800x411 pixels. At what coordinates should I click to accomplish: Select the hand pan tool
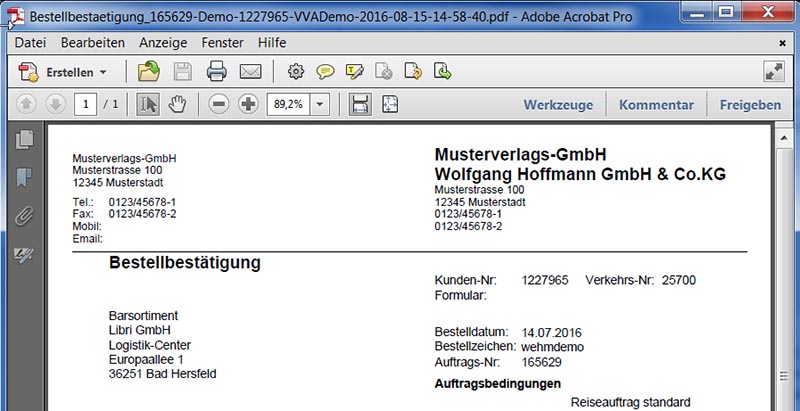(x=178, y=105)
